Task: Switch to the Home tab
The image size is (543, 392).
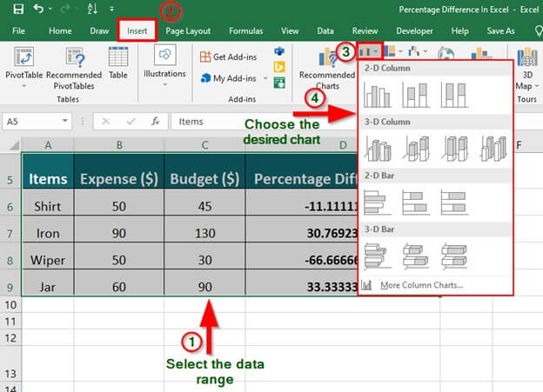Action: [60, 31]
